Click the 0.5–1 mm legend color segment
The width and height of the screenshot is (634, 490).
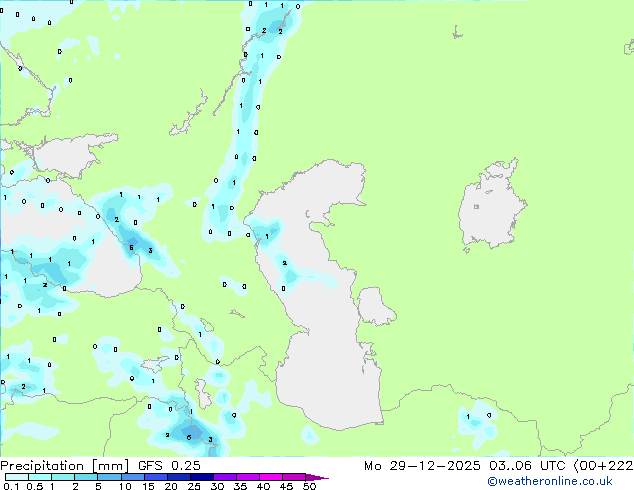click(x=40, y=477)
